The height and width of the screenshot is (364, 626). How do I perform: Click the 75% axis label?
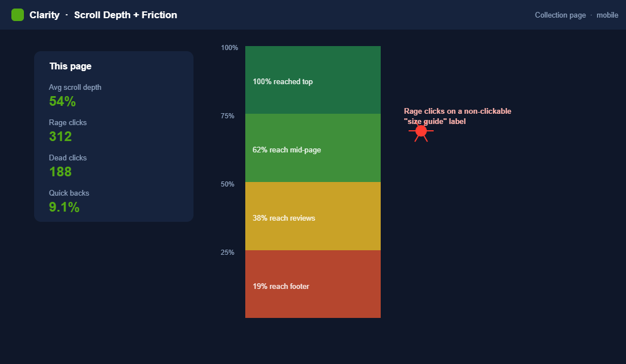coord(228,116)
